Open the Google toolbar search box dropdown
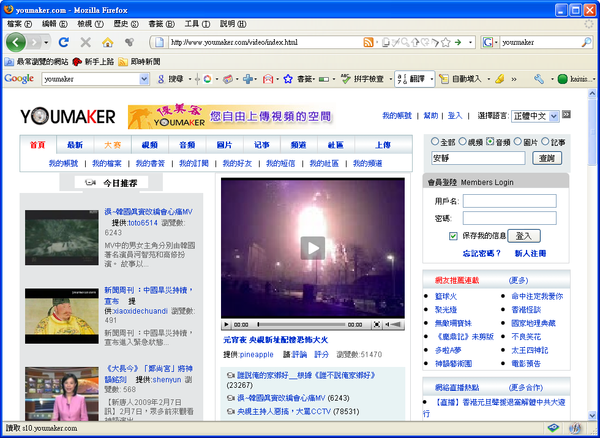The image size is (600, 438). [144, 79]
